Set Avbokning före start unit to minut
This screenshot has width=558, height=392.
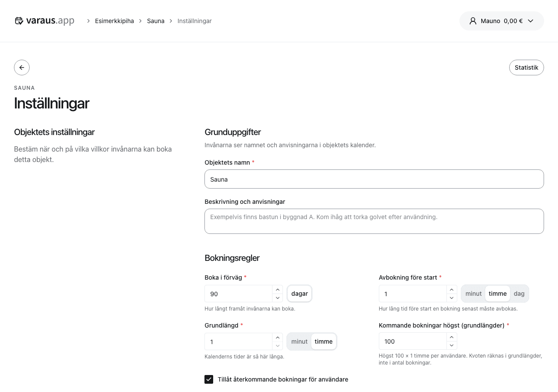tap(473, 294)
